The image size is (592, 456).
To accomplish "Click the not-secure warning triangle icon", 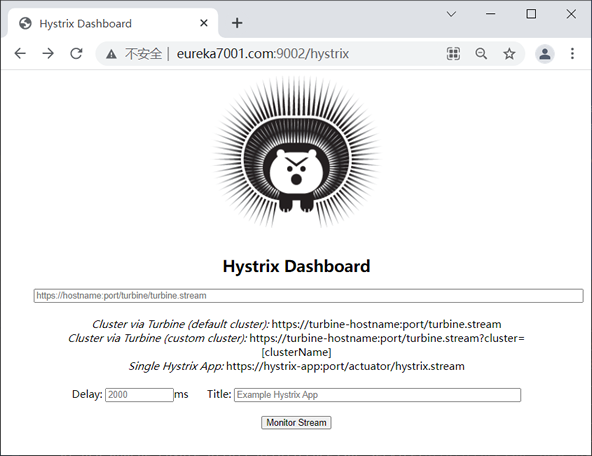I will pyautogui.click(x=111, y=54).
